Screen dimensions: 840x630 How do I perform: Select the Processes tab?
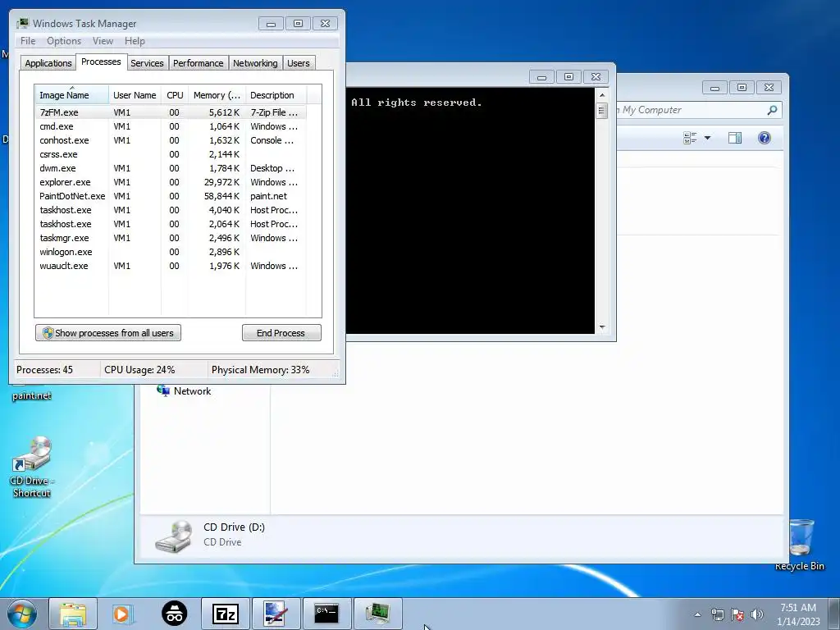click(x=101, y=62)
